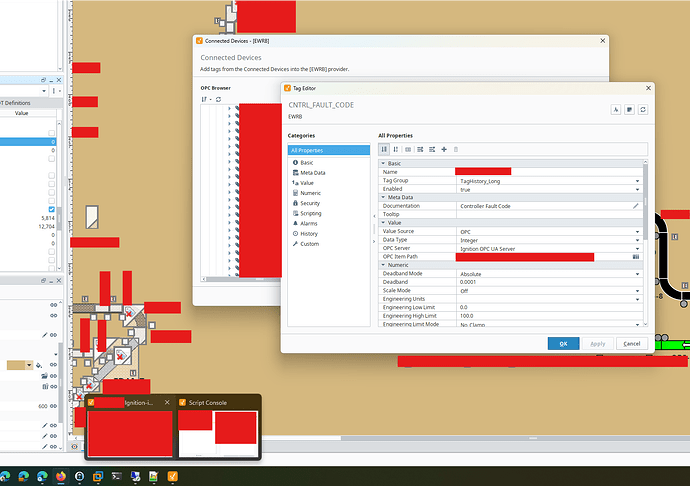Open the Scale Mode dropdown
The height and width of the screenshot is (486, 690).
[637, 291]
